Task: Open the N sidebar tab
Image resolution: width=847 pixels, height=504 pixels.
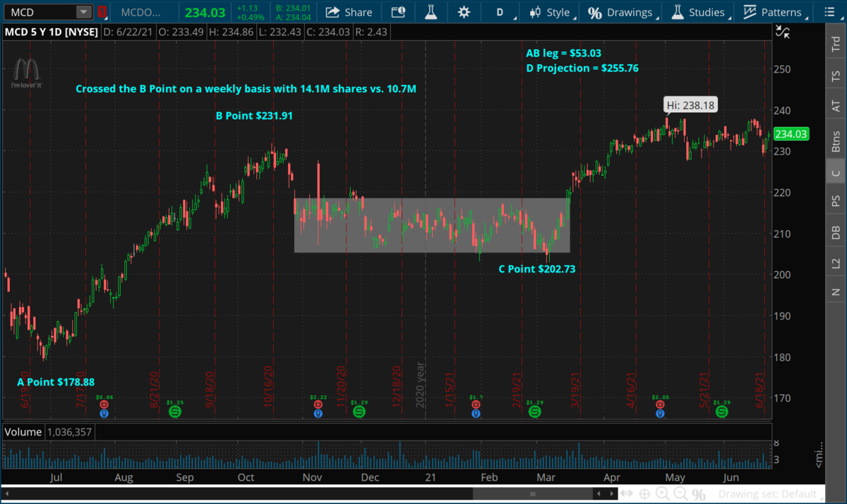Action: pyautogui.click(x=836, y=292)
